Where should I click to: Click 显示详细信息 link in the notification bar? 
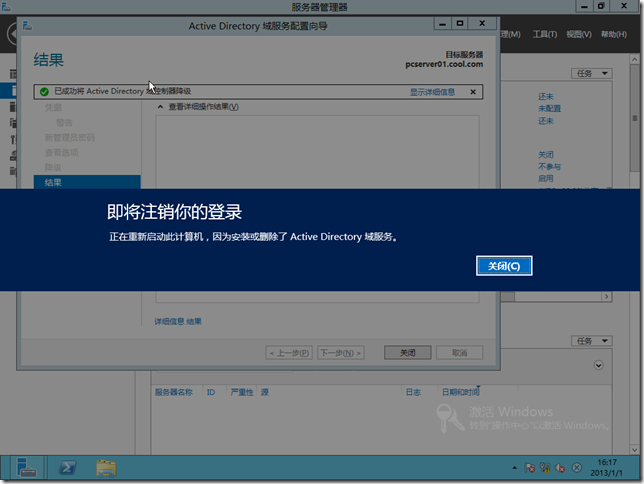432,92
